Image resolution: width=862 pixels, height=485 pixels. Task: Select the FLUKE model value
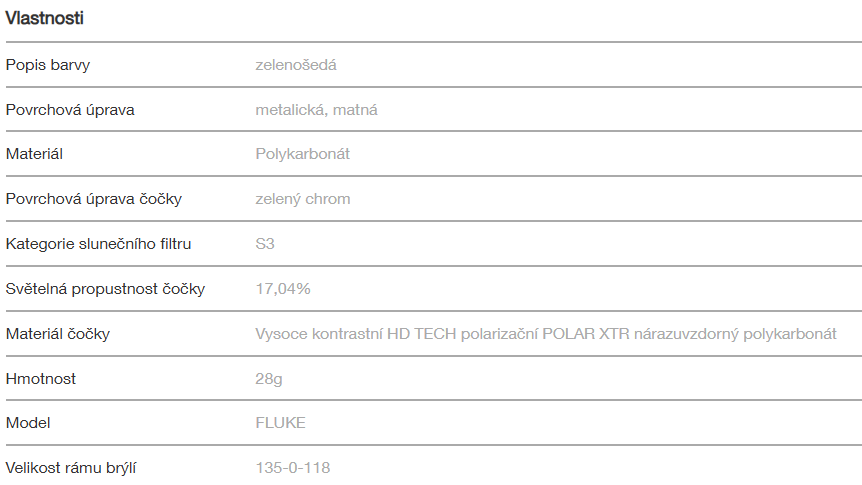pyautogui.click(x=280, y=423)
